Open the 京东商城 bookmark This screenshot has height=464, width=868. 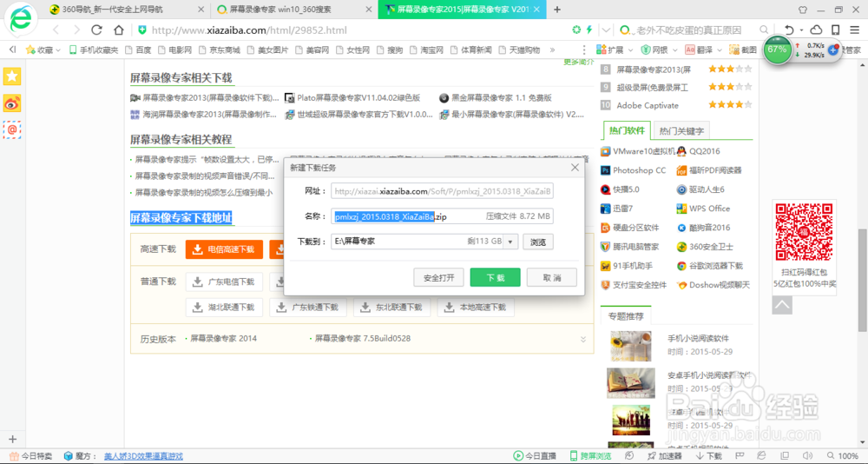pos(220,50)
